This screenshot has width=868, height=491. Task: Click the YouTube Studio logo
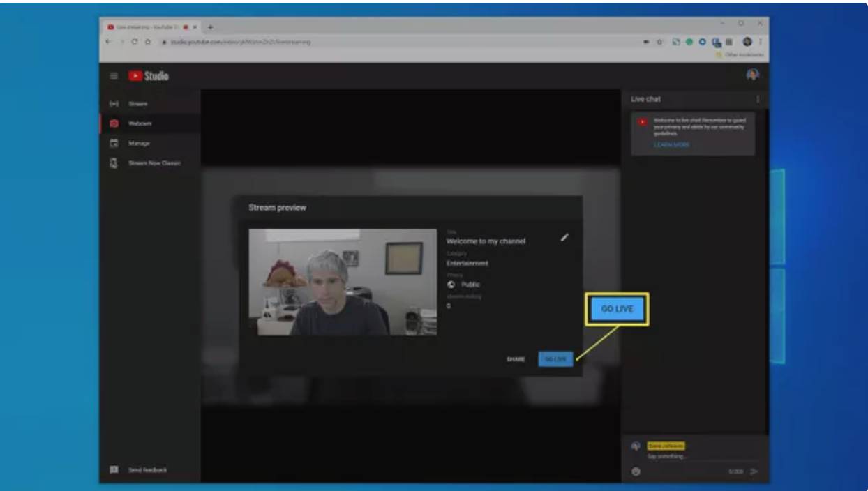click(148, 76)
